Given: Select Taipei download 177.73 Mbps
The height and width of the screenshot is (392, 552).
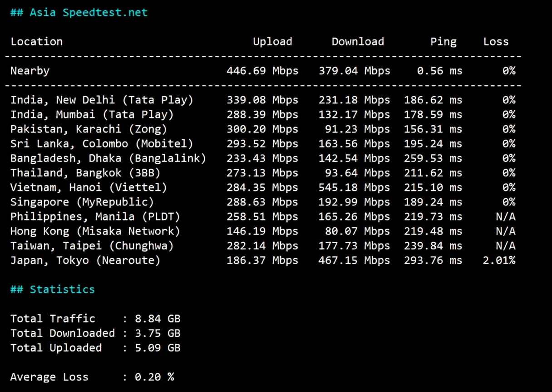Looking at the screenshot, I should click(x=354, y=246).
